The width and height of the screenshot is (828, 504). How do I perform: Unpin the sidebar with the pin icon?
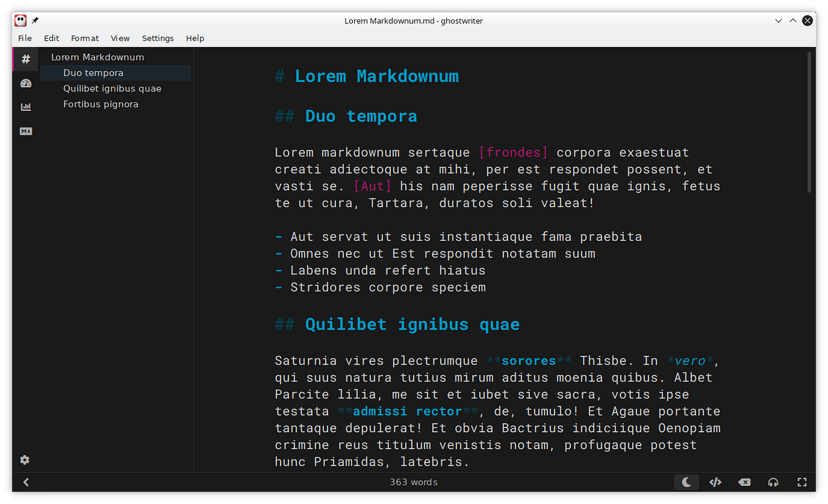point(35,20)
